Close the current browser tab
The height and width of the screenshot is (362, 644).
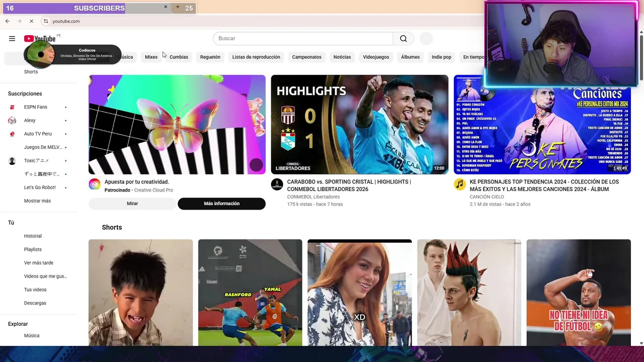click(166, 7)
